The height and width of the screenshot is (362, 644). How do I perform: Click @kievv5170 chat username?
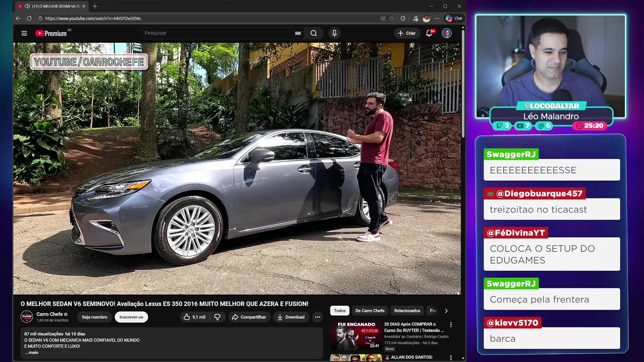click(x=512, y=323)
